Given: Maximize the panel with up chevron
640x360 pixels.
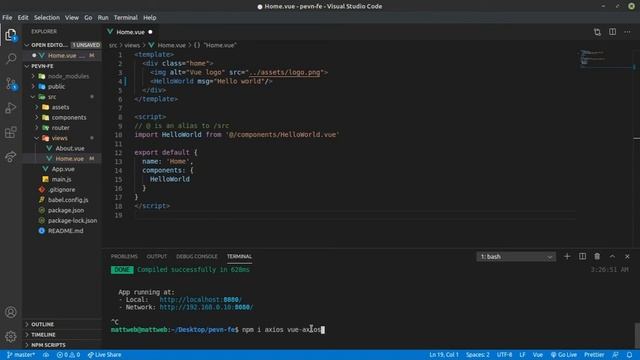Looking at the screenshot, I should click(612, 256).
